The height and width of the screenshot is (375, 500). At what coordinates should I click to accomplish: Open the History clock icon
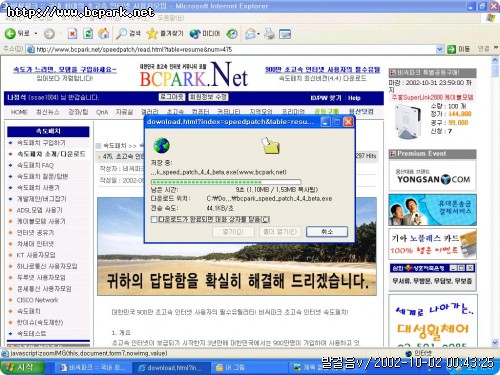click(232, 33)
